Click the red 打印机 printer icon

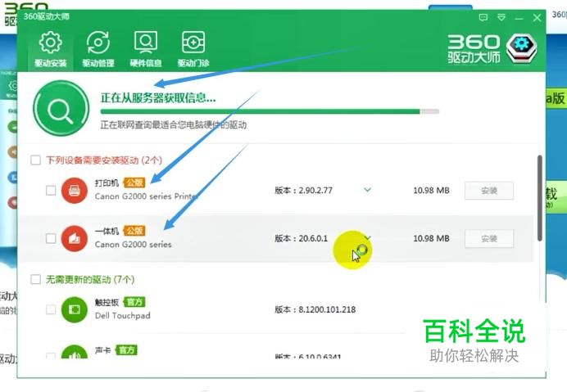[x=74, y=191]
